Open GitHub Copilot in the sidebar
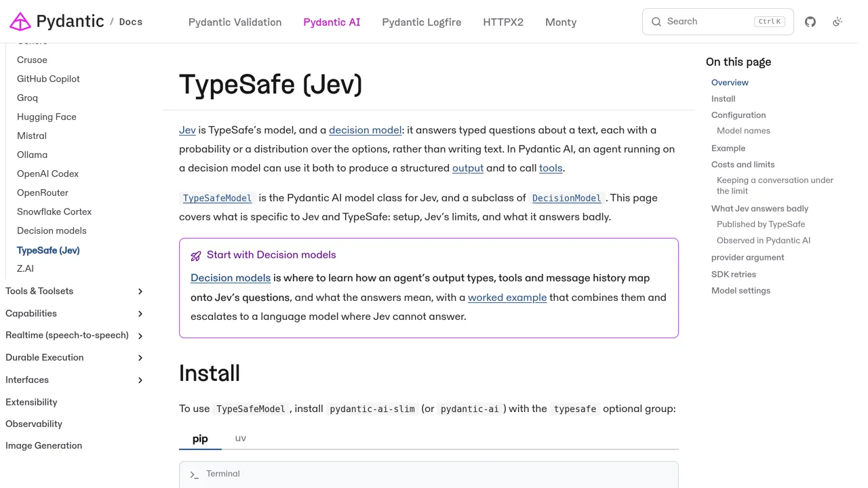This screenshot has width=868, height=488. (x=48, y=79)
